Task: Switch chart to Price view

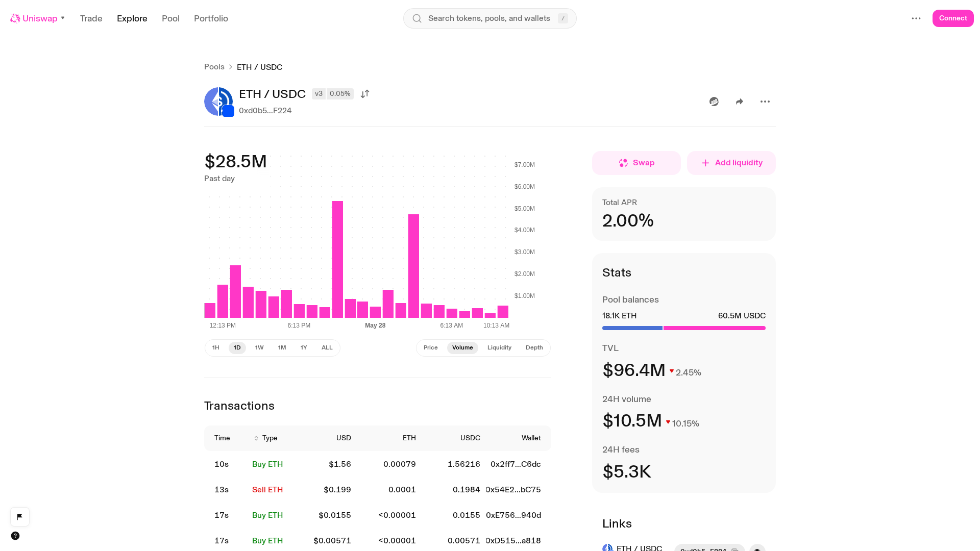Action: (431, 348)
